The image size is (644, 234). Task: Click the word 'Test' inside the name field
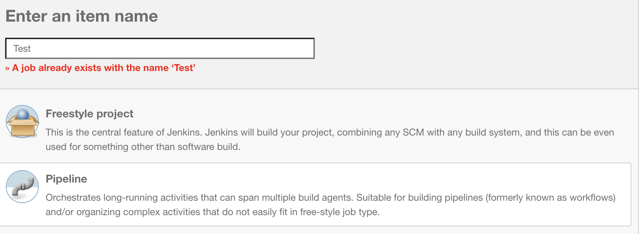[22, 49]
